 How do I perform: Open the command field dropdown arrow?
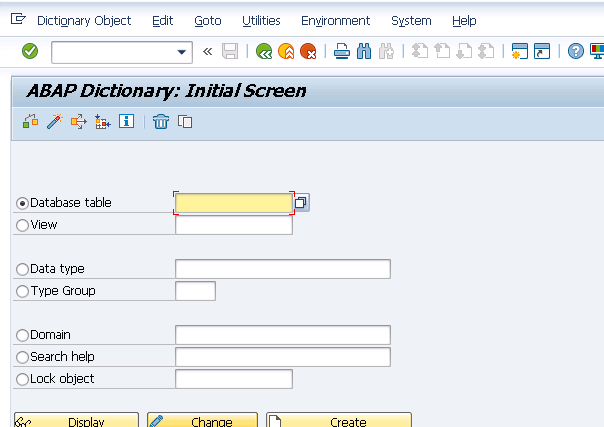pos(181,52)
